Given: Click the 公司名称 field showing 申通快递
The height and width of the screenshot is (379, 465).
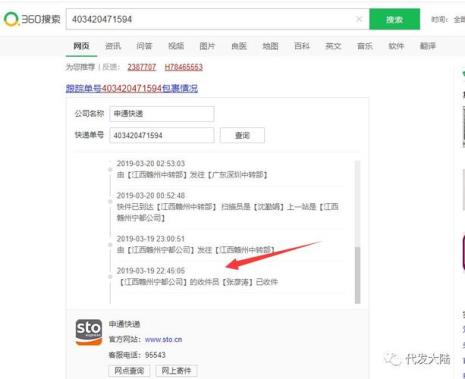Looking at the screenshot, I should click(162, 114).
